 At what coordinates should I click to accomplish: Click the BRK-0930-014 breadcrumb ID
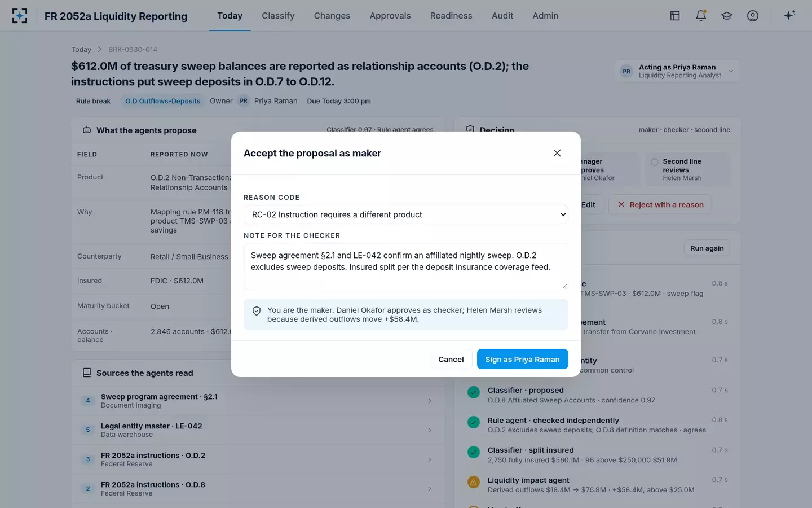133,50
